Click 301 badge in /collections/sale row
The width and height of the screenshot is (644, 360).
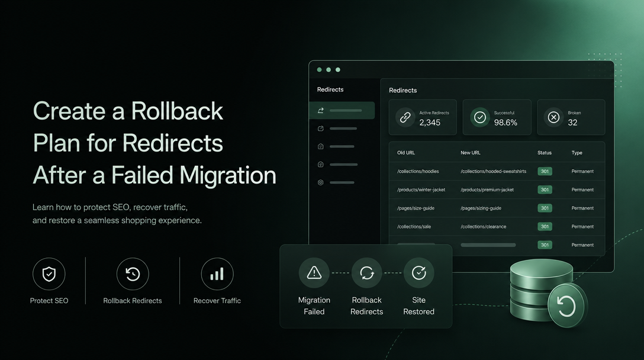(545, 227)
